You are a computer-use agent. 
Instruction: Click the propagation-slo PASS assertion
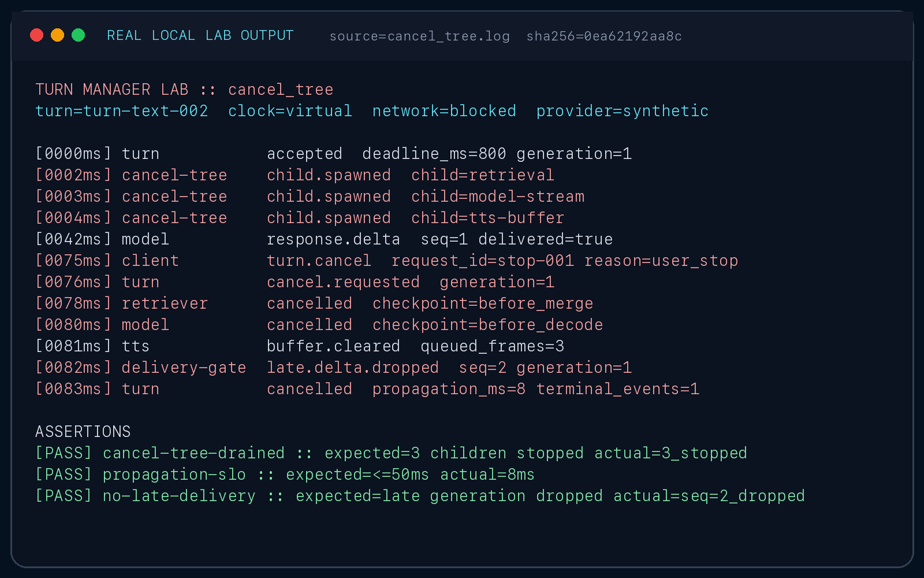[x=285, y=475]
